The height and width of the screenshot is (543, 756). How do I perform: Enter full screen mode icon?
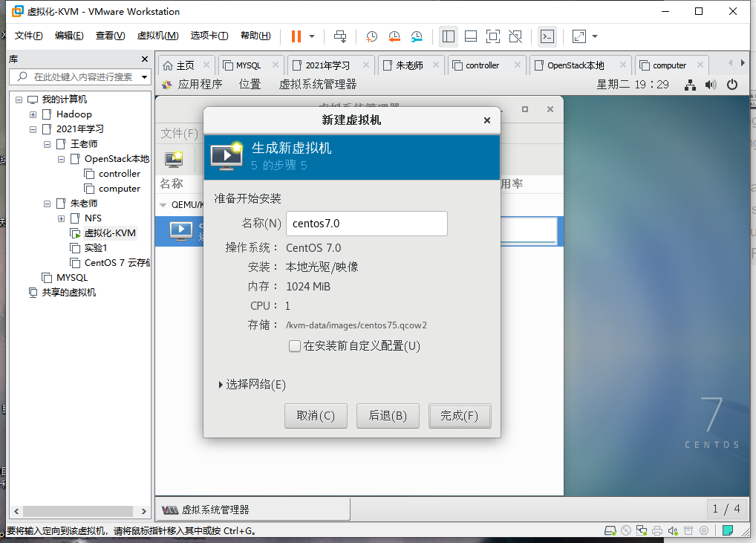493,36
